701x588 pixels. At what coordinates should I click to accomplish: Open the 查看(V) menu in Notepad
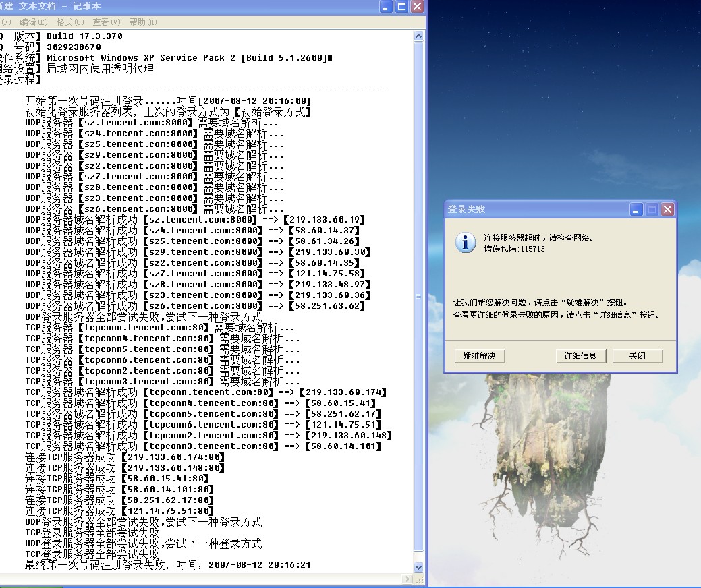(x=106, y=22)
